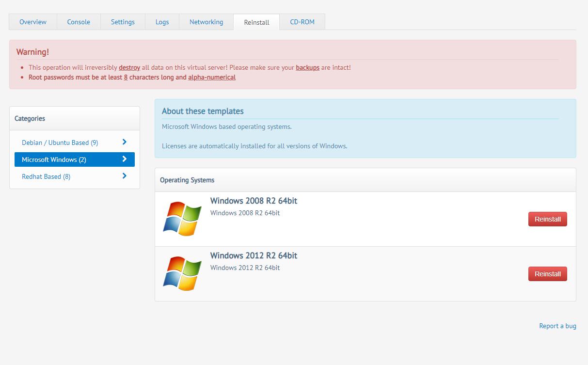
Task: Select Debian / Ubuntu Based category
Action: point(60,143)
